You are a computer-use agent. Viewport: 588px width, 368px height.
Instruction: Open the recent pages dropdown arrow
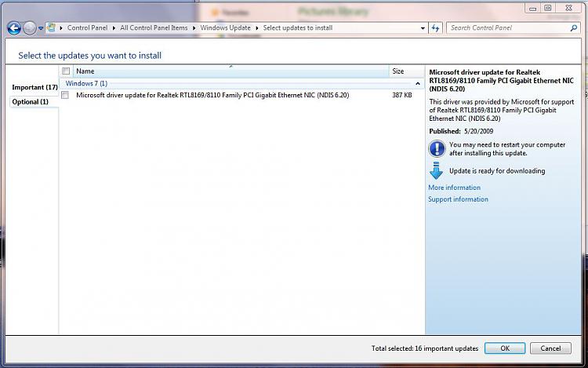(x=41, y=28)
